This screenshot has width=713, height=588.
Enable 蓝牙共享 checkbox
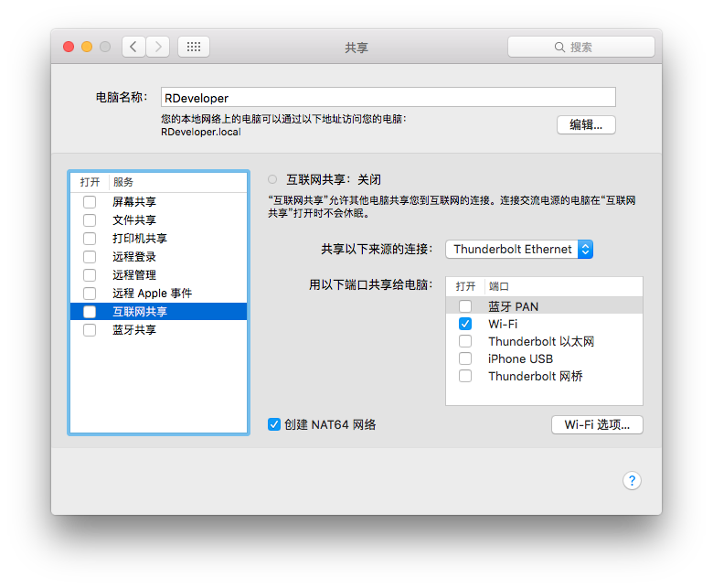click(90, 330)
